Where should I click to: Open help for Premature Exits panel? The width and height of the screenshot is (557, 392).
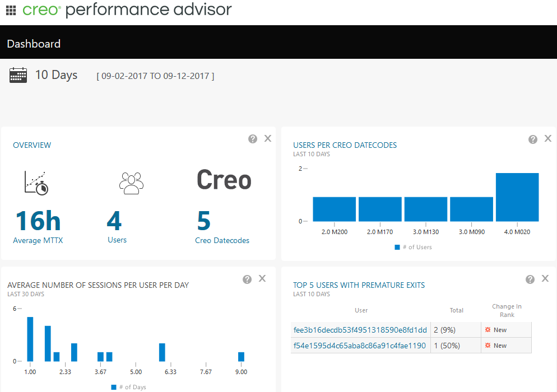(x=530, y=279)
